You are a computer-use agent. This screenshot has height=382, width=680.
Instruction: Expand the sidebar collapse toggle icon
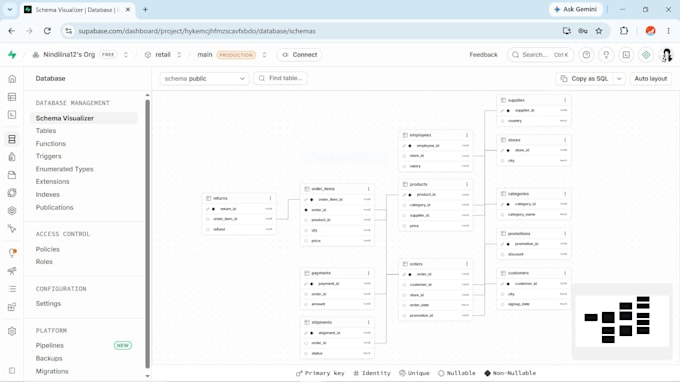(12, 371)
